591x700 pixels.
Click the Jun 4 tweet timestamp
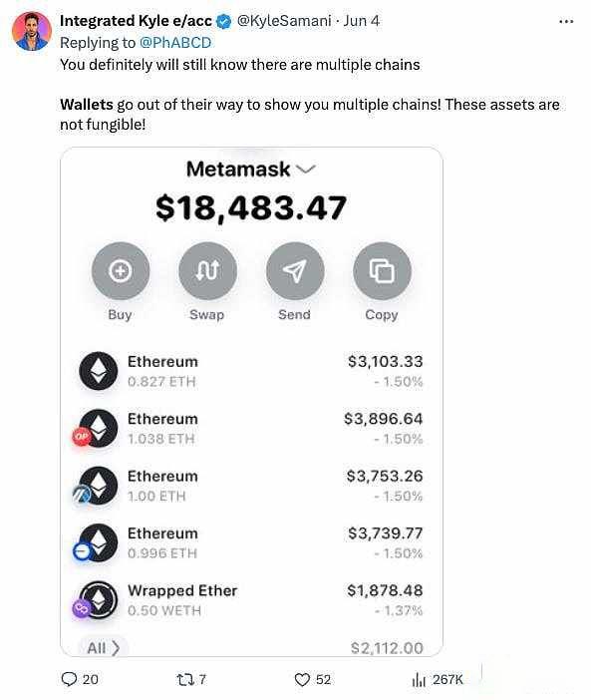pyautogui.click(x=362, y=21)
